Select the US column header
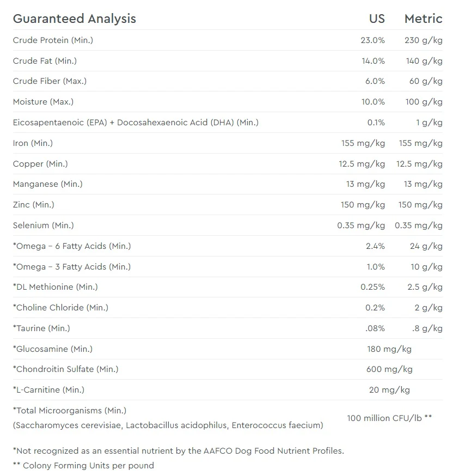 point(377,19)
